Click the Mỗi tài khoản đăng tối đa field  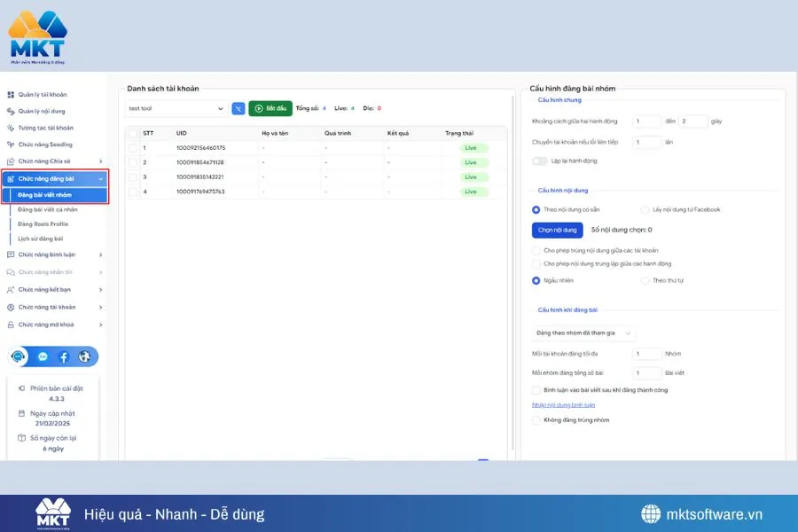point(647,354)
